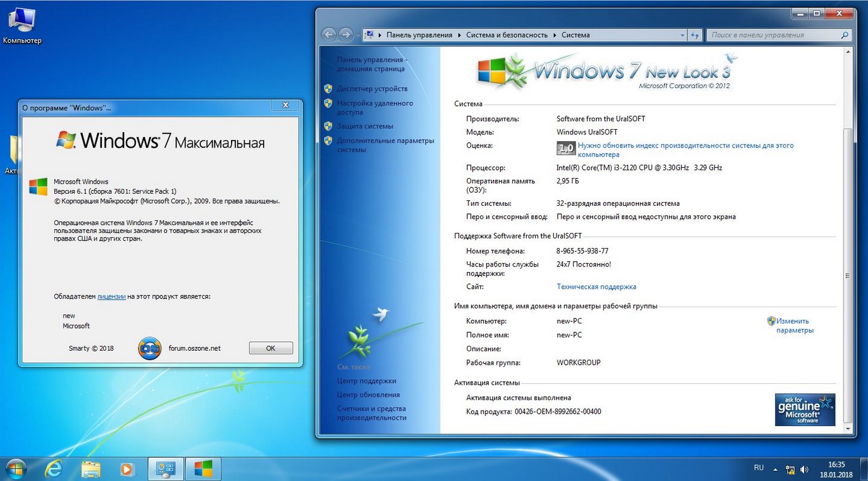Refresh the Control Panel address bar
Viewport: 868px width, 481px height.
(x=695, y=35)
